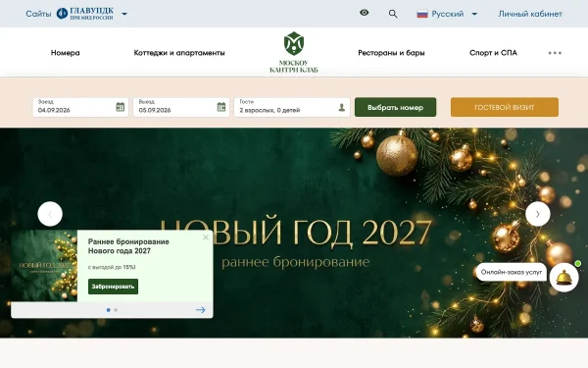Click the ГлавУпДК logo
The height and width of the screenshot is (368, 588).
click(x=85, y=14)
